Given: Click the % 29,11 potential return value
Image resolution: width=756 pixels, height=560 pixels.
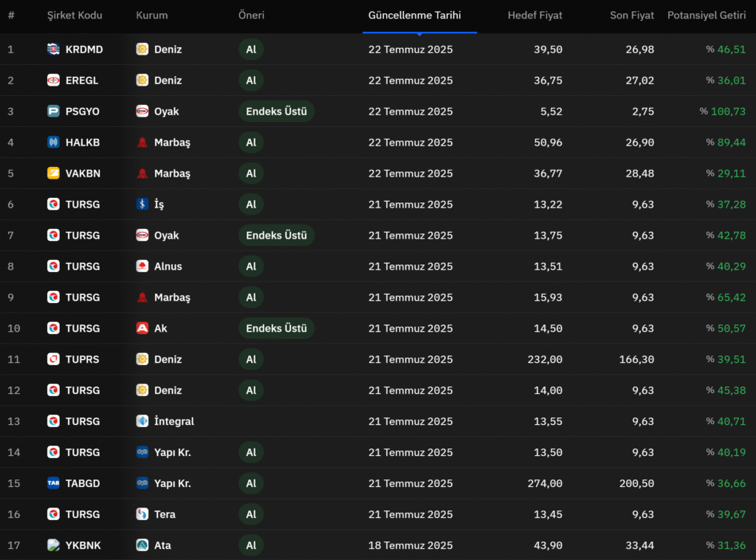Looking at the screenshot, I should pyautogui.click(x=726, y=173).
